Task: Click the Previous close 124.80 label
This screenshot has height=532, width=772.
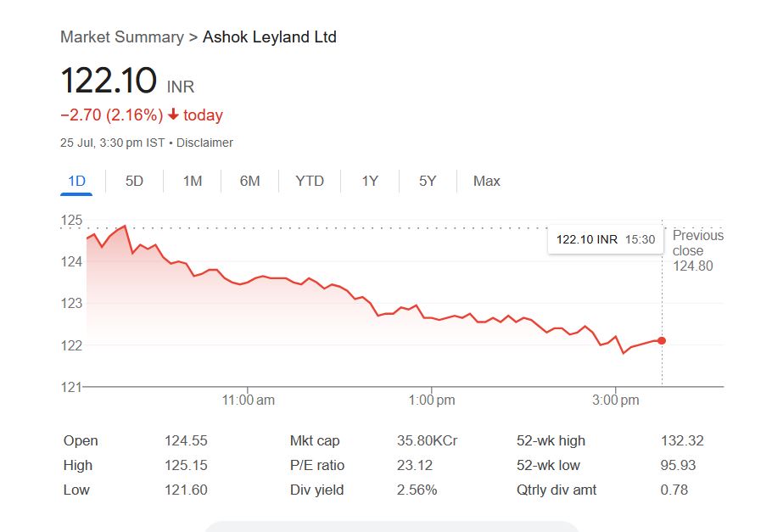Action: tap(697, 250)
